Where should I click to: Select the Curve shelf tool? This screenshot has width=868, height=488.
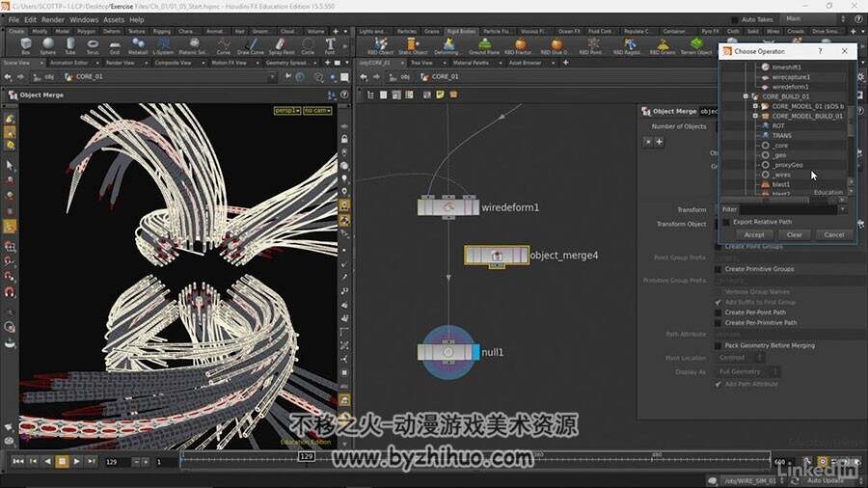223,46
